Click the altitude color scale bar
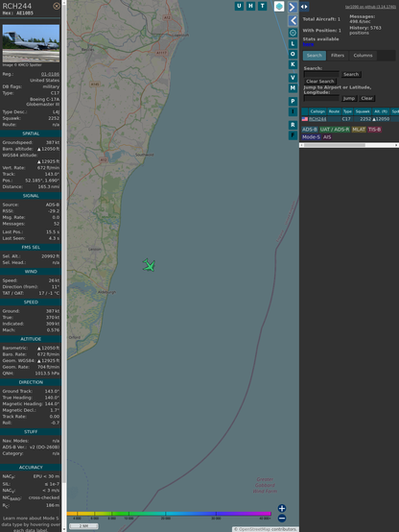The width and height of the screenshot is (399, 532). coord(169,514)
